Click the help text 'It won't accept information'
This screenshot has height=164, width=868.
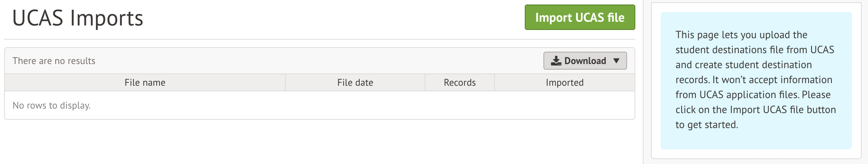pos(772,80)
